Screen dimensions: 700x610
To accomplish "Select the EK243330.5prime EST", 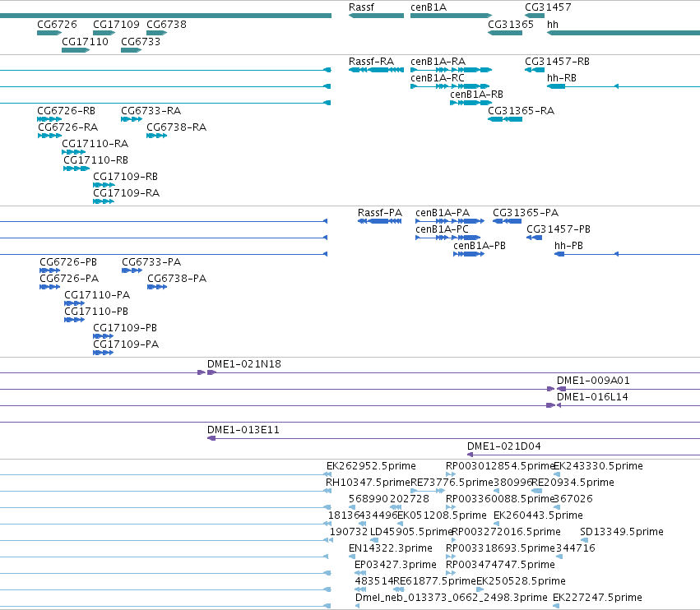I will (x=557, y=474).
